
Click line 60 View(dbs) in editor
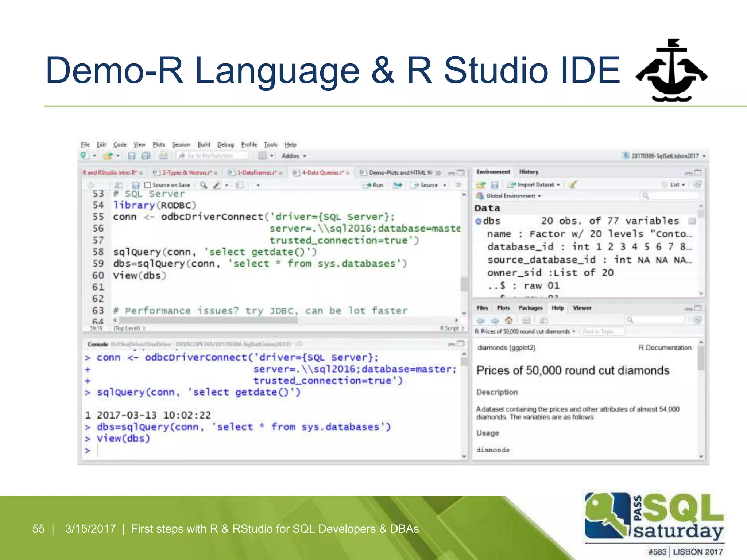coord(140,276)
